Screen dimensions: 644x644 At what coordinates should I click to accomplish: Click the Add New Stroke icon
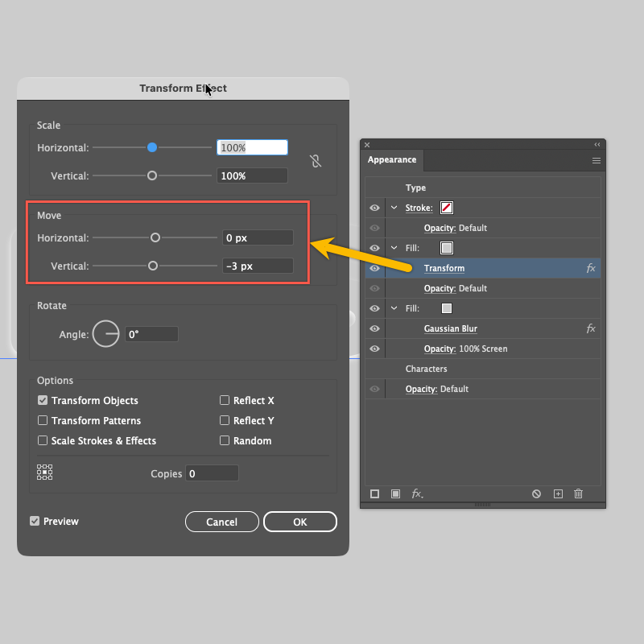point(374,493)
